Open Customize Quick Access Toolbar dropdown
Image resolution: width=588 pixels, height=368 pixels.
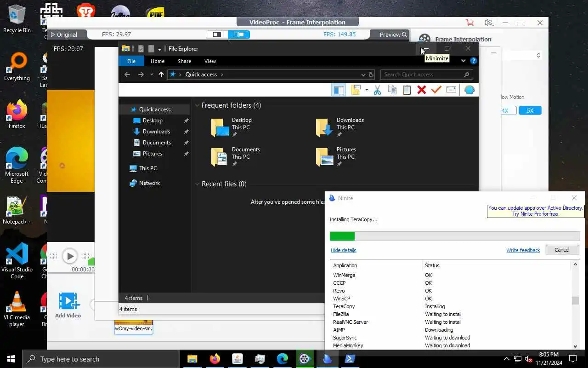pos(159,49)
